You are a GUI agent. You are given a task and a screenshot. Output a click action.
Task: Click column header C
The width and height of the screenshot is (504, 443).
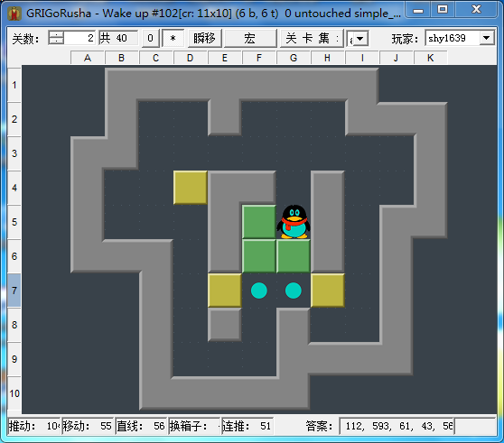156,58
